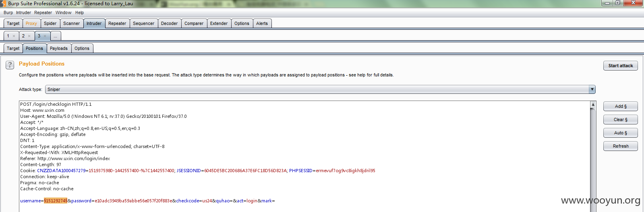
Task: Click the Add § button
Action: (621, 106)
